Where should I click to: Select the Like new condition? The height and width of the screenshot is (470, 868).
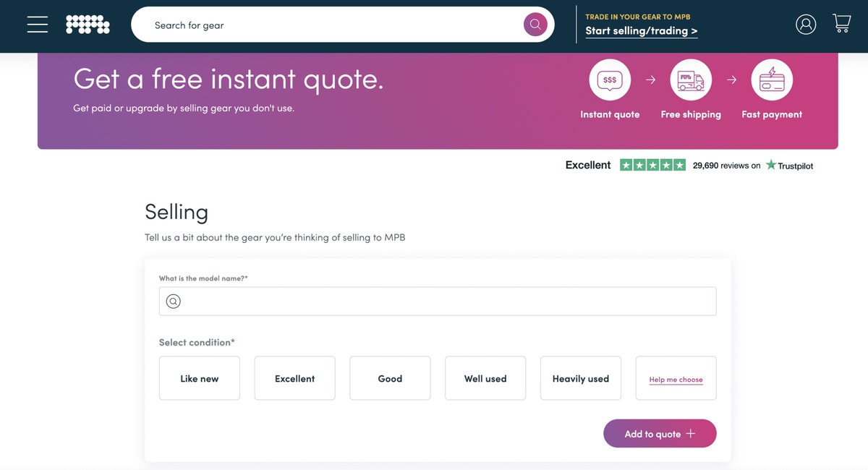pyautogui.click(x=200, y=378)
